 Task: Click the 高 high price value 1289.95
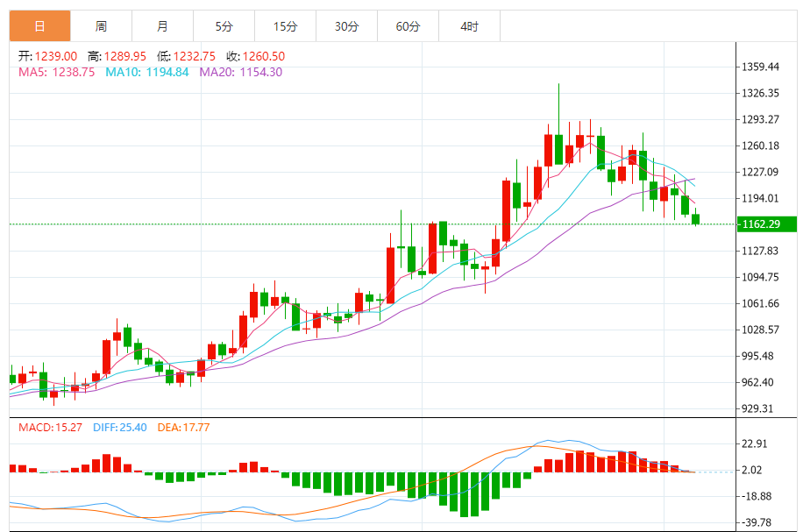118,56
